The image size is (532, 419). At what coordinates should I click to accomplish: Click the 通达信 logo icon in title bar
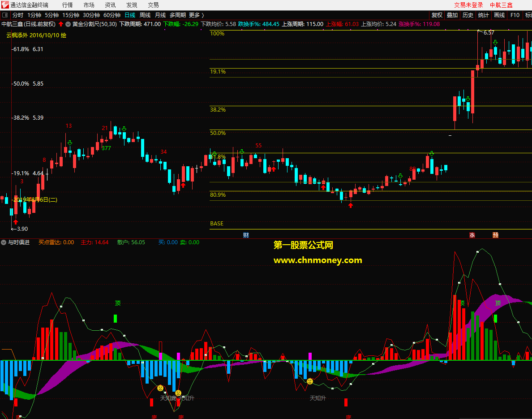[x=5, y=5]
